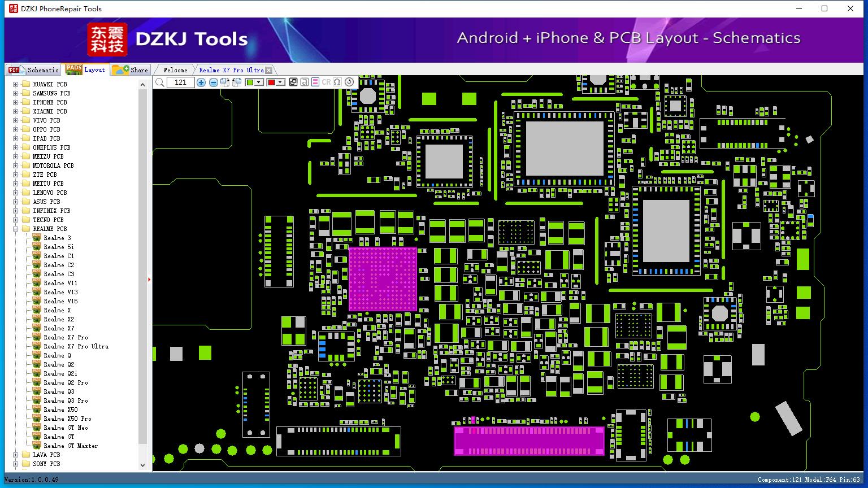The height and width of the screenshot is (488, 868).
Task: Click the blue minus zoom-out button
Action: 214,82
